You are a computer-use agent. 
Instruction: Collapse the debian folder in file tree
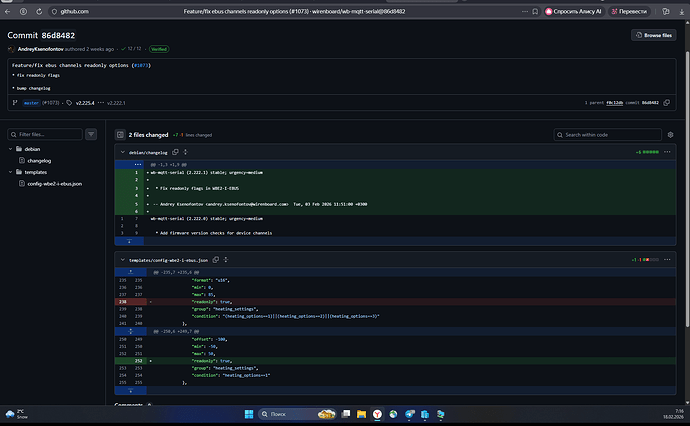click(x=11, y=149)
